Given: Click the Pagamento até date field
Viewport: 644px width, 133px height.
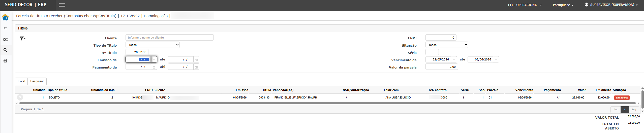Looking at the screenshot, I should pos(181,67).
